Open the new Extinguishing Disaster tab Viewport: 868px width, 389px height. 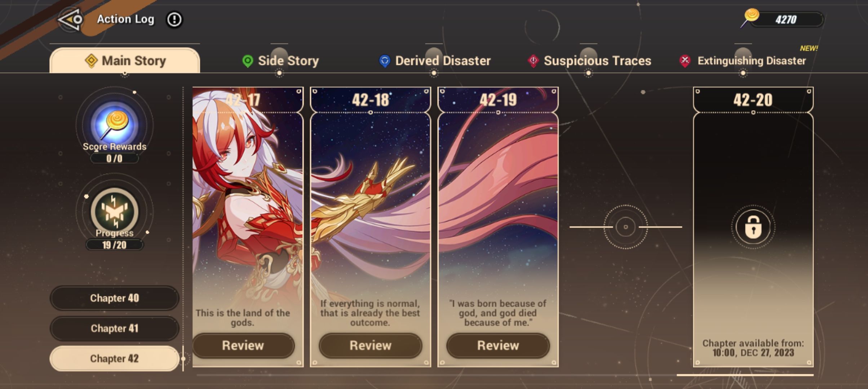743,61
